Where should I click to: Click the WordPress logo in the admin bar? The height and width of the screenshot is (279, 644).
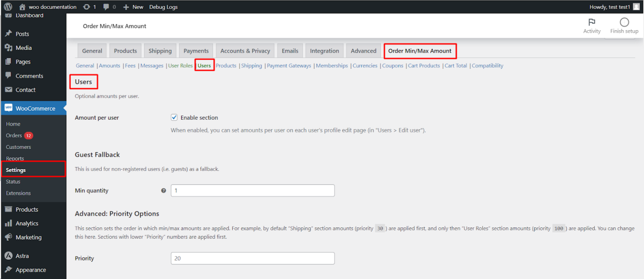[x=9, y=7]
